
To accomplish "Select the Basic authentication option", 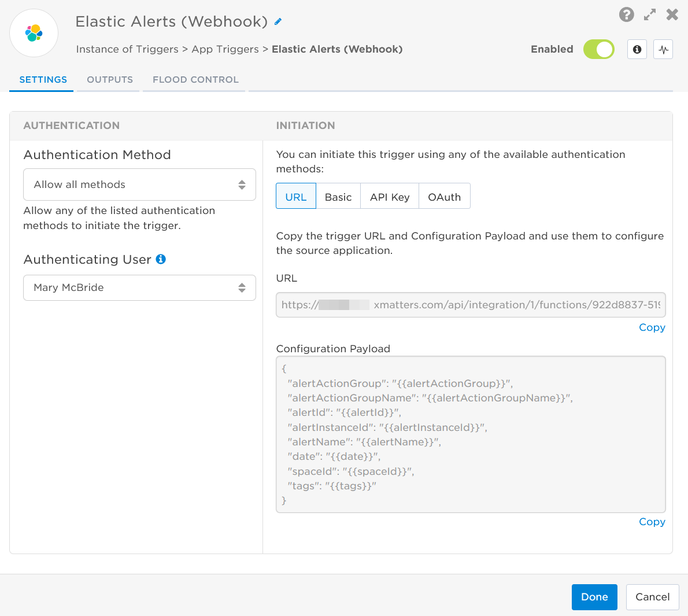I will 338,197.
